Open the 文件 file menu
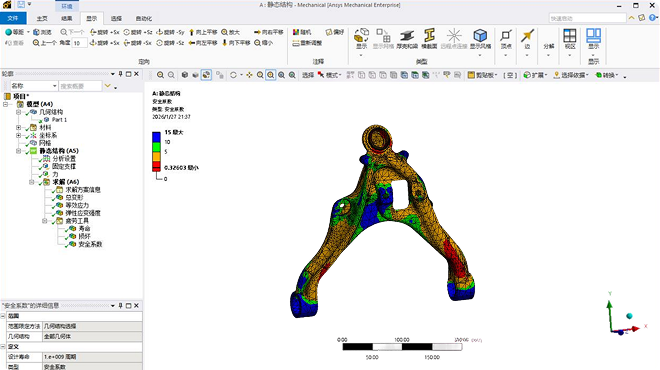The width and height of the screenshot is (660, 370). 13,19
